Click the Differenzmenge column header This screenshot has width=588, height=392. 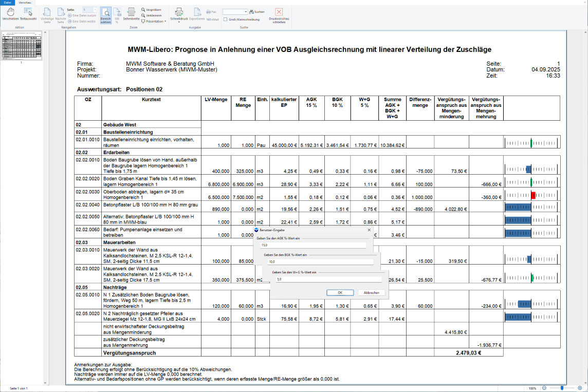pyautogui.click(x=420, y=102)
